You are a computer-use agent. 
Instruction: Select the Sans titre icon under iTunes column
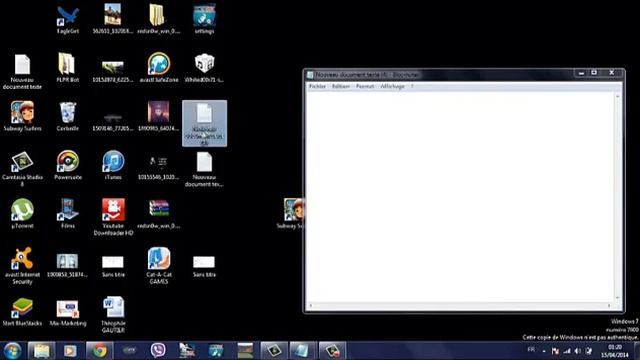coord(113,266)
